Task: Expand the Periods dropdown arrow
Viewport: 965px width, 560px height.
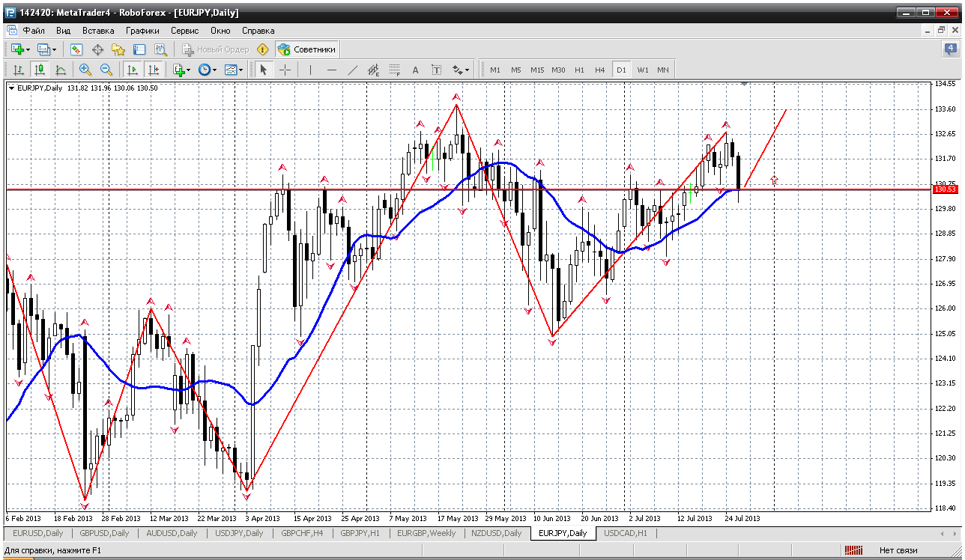Action: [x=215, y=70]
